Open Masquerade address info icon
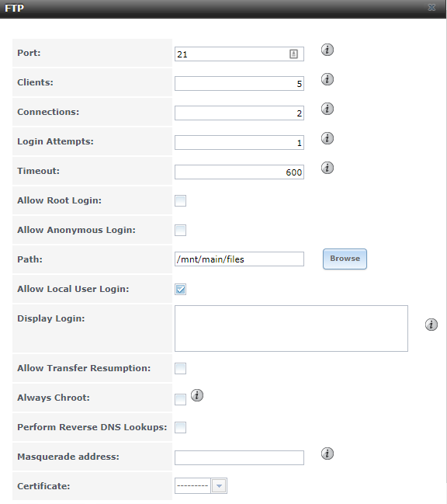The image size is (447, 504). click(327, 454)
